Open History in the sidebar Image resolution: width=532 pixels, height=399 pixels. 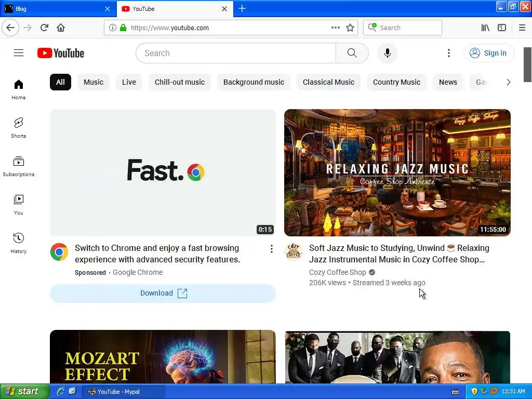(x=19, y=243)
